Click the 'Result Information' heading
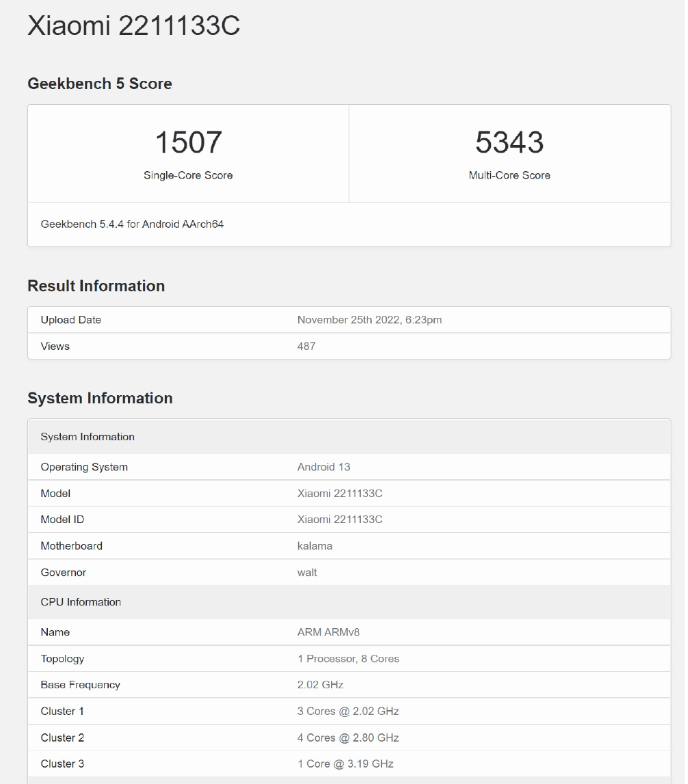688x784 pixels. (x=96, y=286)
